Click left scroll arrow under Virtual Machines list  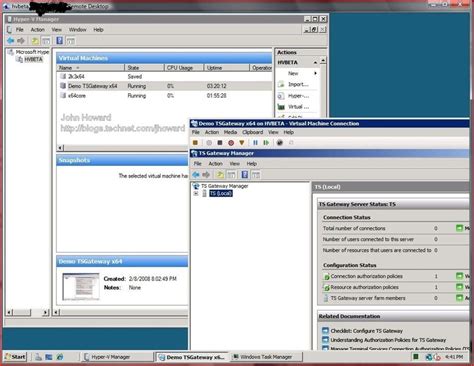[60, 148]
